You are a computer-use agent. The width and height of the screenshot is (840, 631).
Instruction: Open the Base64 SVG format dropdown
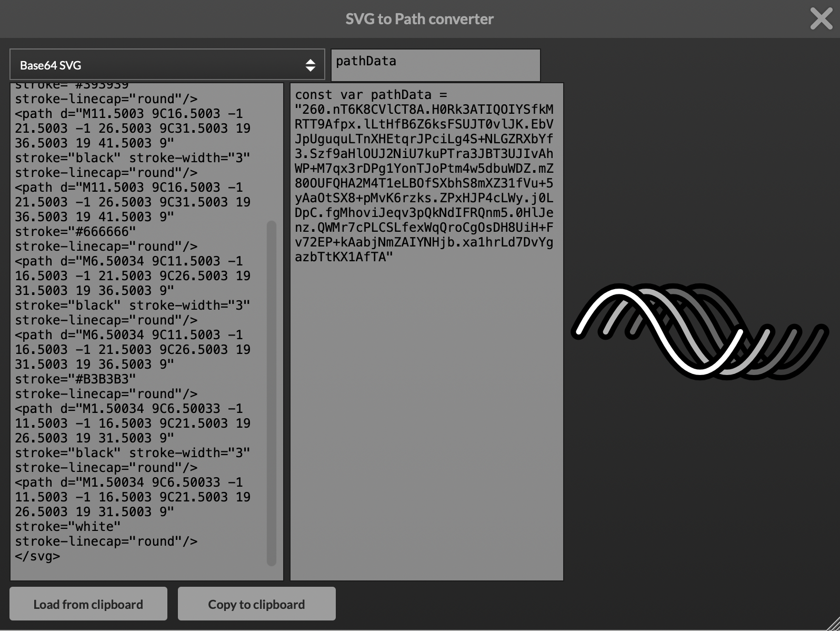pos(158,65)
